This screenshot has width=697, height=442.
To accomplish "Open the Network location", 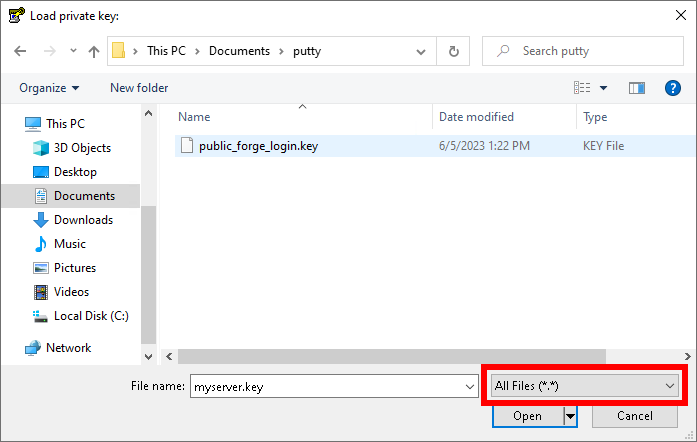I will pos(68,348).
